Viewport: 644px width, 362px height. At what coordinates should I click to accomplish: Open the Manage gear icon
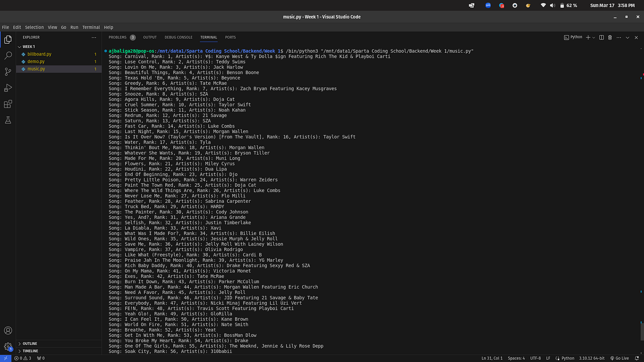(x=8, y=346)
